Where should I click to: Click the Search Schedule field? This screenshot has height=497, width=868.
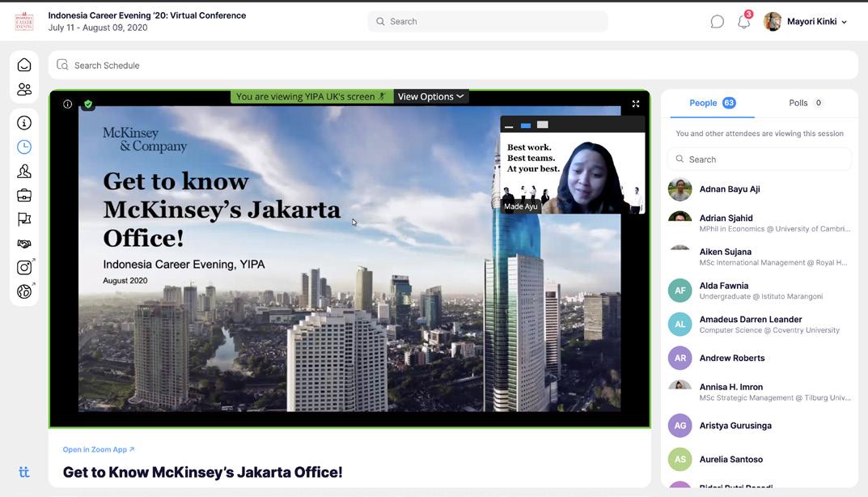click(x=453, y=65)
